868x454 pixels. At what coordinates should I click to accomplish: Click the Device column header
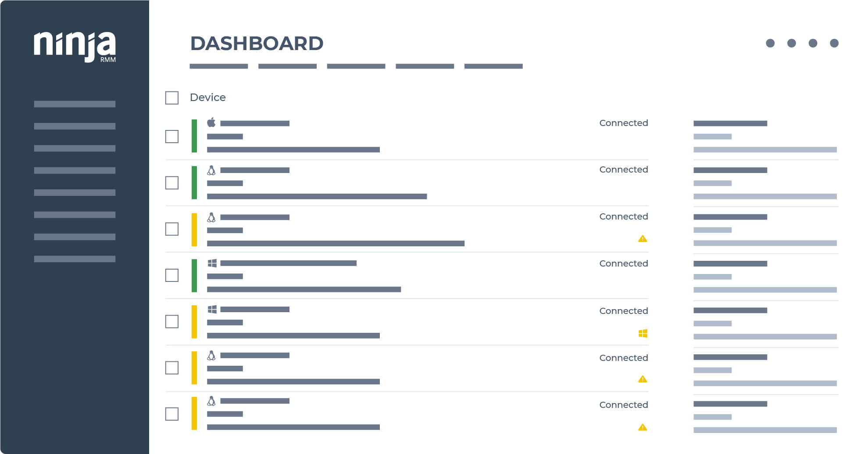207,97
